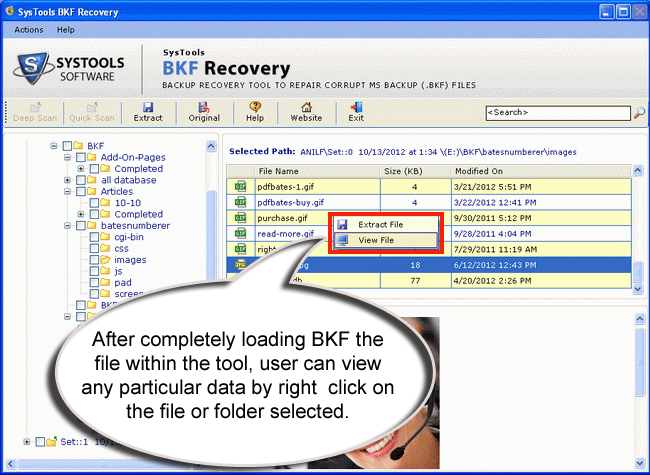Click the pdfbates-1.gif file icon
Screen dimensions: 650x475
click(240, 186)
